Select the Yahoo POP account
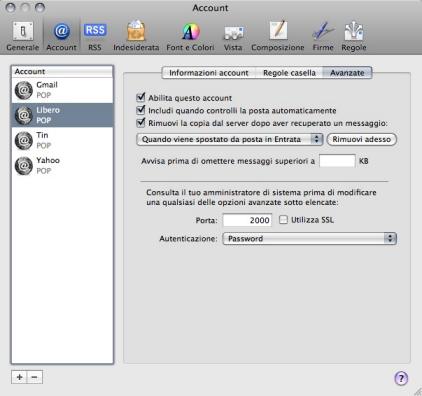 click(x=62, y=165)
